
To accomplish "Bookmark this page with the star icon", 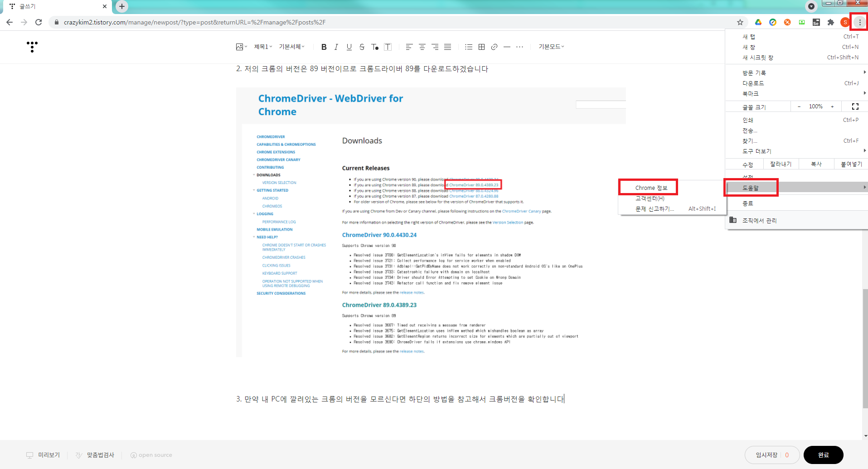I will point(740,22).
